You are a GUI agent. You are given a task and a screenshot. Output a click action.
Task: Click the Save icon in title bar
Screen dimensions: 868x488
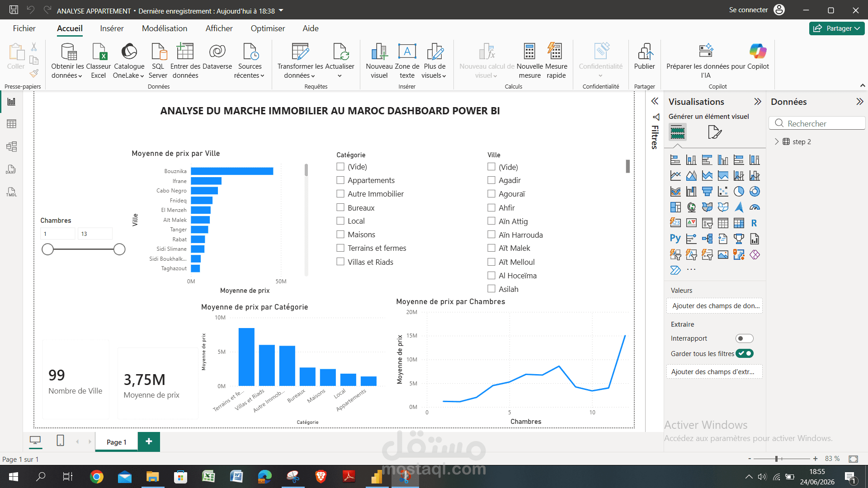pyautogui.click(x=14, y=9)
